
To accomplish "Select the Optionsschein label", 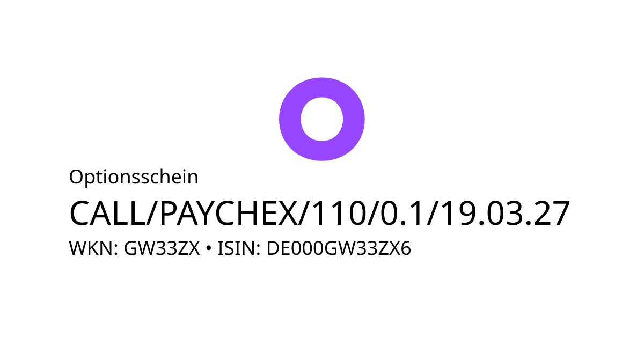I will click(x=134, y=178).
